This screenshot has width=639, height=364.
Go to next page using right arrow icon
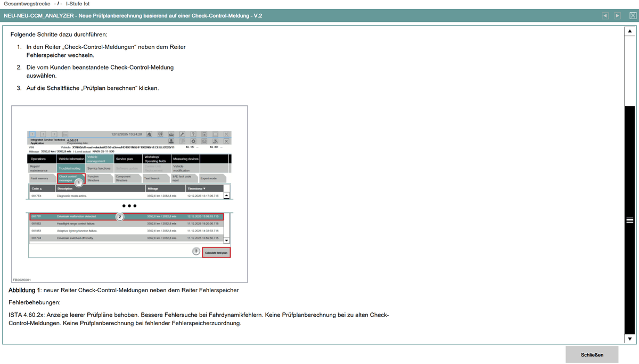click(x=618, y=16)
